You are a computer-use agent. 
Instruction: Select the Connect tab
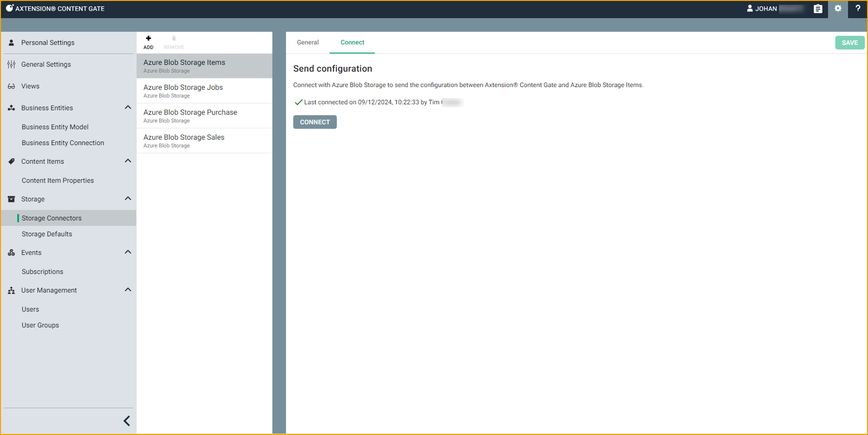click(352, 42)
